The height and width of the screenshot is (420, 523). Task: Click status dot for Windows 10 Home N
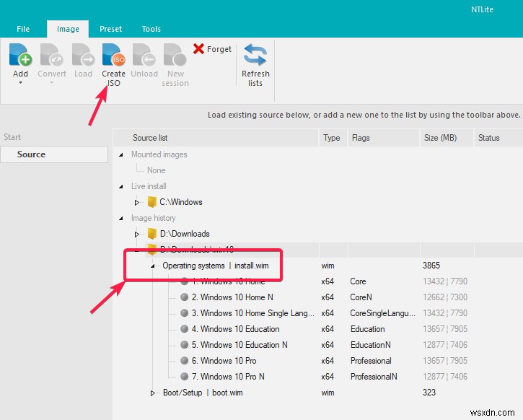click(x=184, y=297)
